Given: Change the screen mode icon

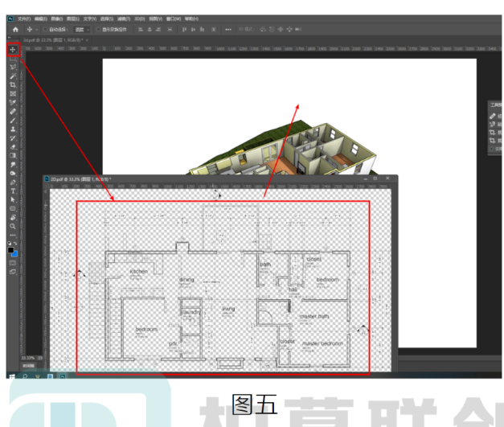Looking at the screenshot, I should (x=13, y=272).
